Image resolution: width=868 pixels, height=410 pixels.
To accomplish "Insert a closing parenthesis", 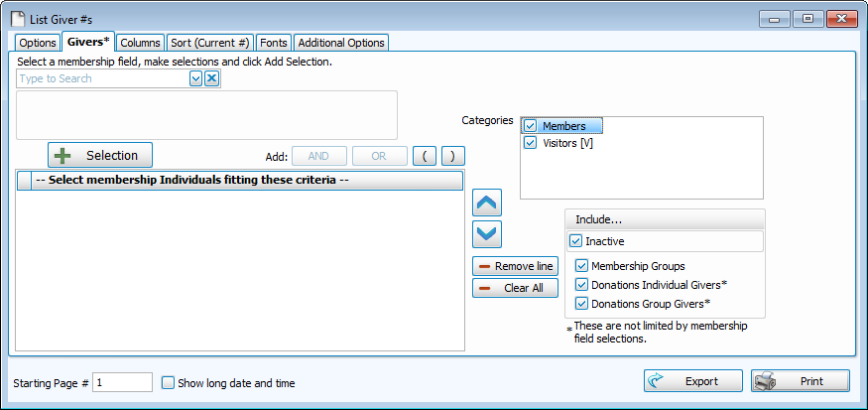I will point(452,156).
